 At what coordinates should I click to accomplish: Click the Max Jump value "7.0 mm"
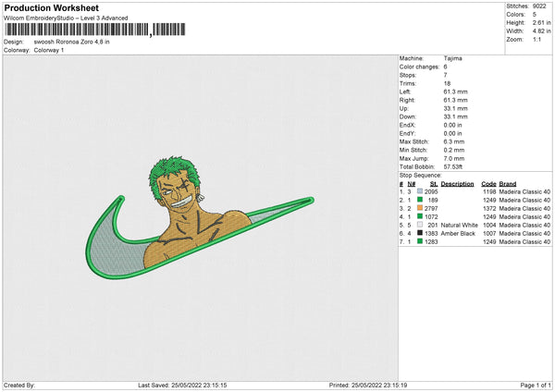click(454, 158)
